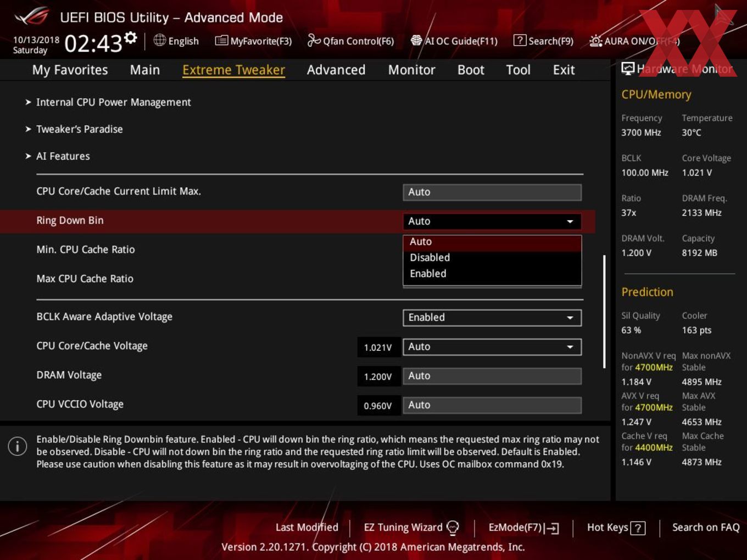
Task: Click the 4700MHz NonAVX target value
Action: tap(654, 367)
